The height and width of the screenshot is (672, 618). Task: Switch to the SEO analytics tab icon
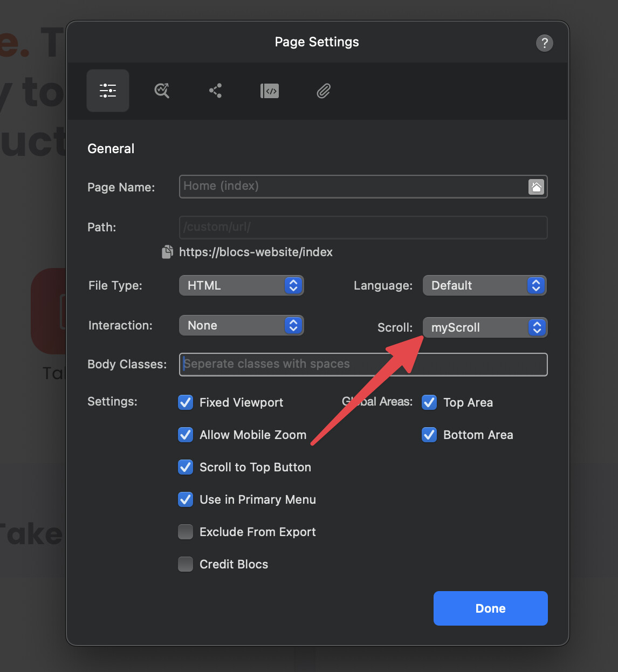(x=162, y=91)
